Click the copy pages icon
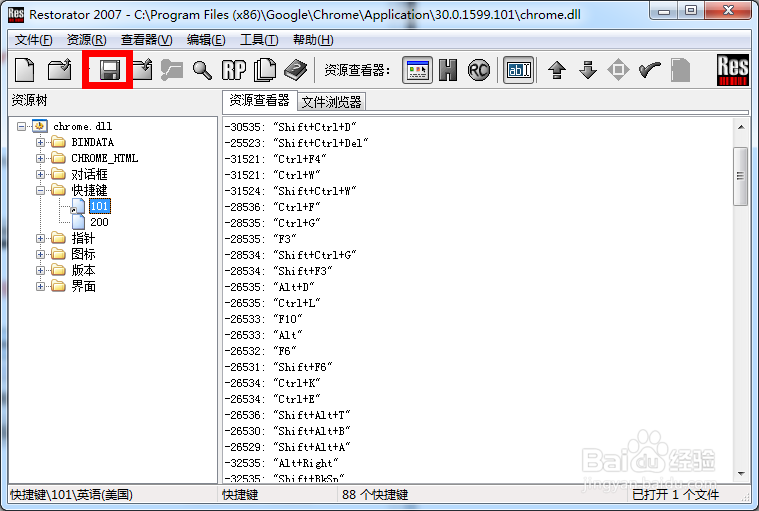The image size is (759, 511). (x=265, y=70)
